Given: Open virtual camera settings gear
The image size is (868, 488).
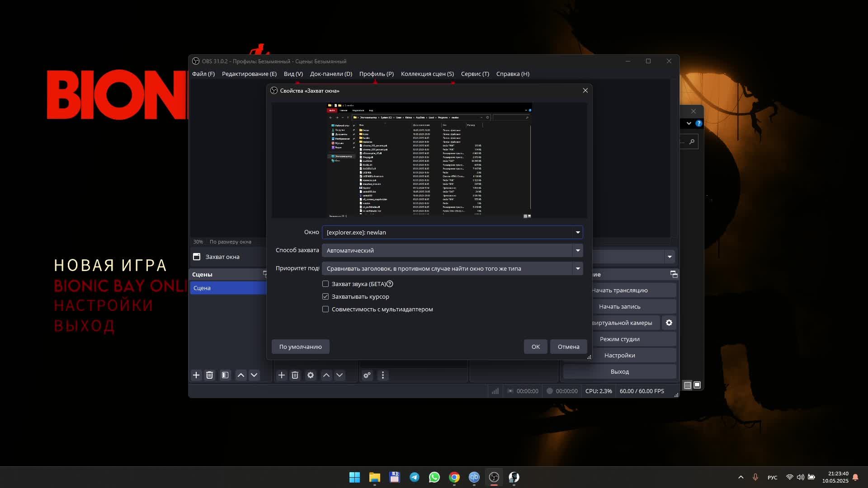Looking at the screenshot, I should [669, 323].
